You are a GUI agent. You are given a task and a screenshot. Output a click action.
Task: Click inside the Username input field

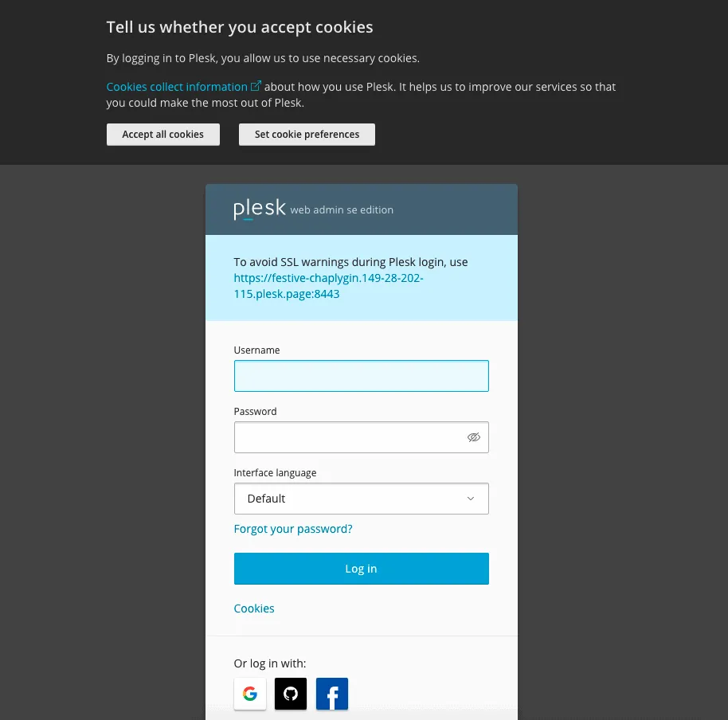[361, 375]
